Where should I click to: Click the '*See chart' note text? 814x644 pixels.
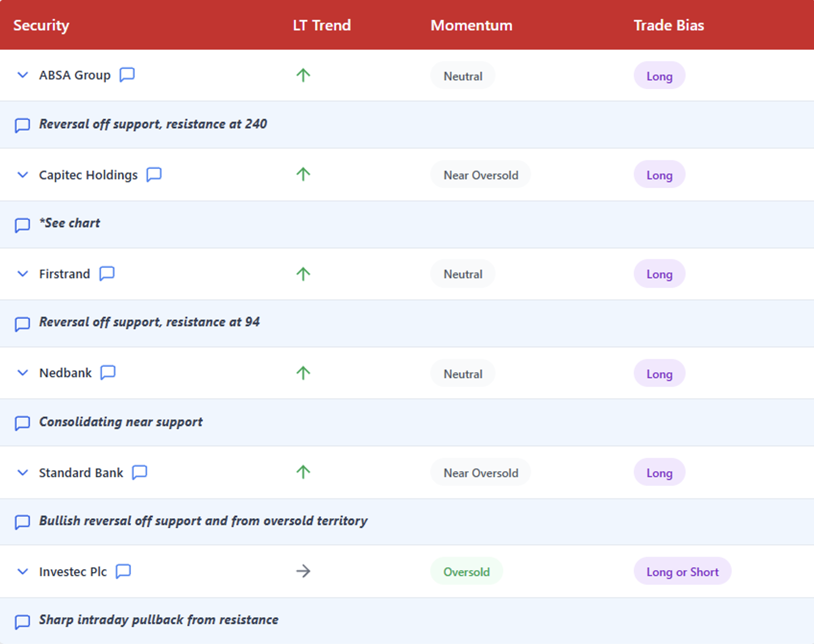coord(69,223)
